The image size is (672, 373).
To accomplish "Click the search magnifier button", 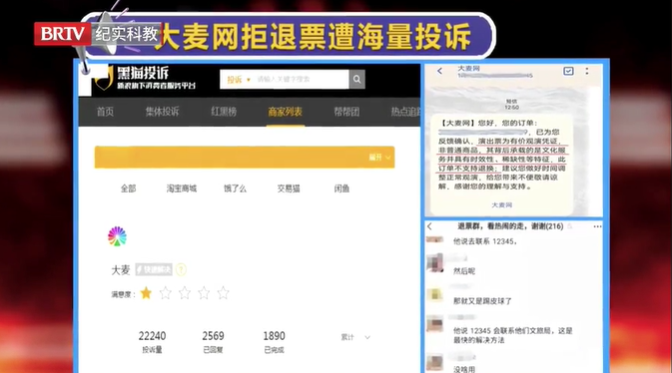I will 357,79.
